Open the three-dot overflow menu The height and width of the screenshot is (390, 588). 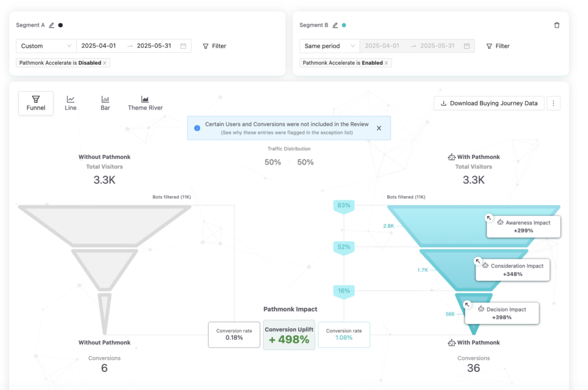553,103
